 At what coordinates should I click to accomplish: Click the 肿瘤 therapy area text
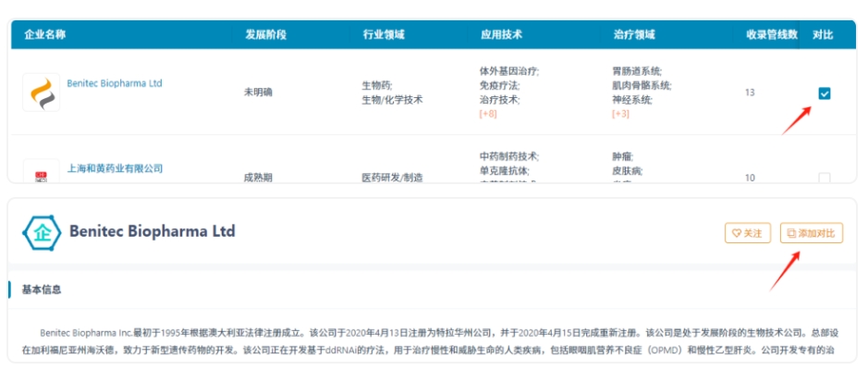(623, 156)
